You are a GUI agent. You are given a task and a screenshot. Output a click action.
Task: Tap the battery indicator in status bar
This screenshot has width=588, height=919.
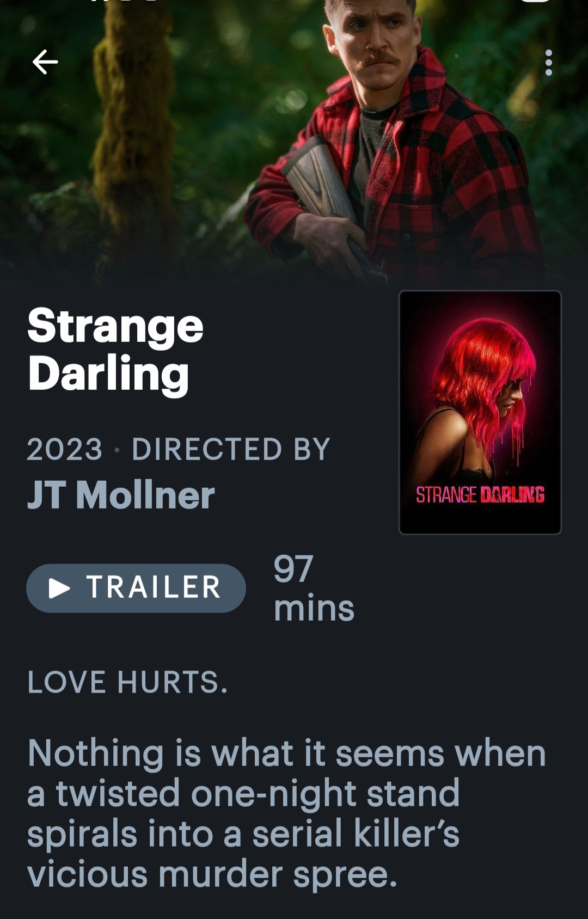click(536, 1)
